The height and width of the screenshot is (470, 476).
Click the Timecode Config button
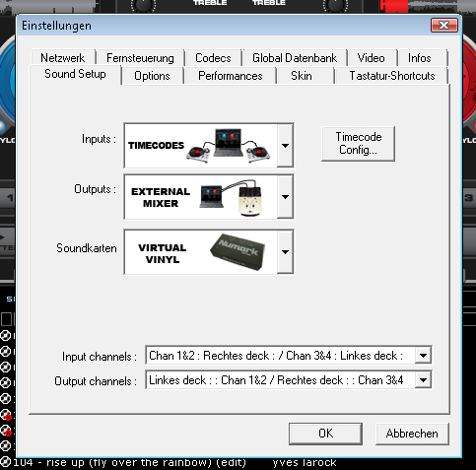[359, 144]
